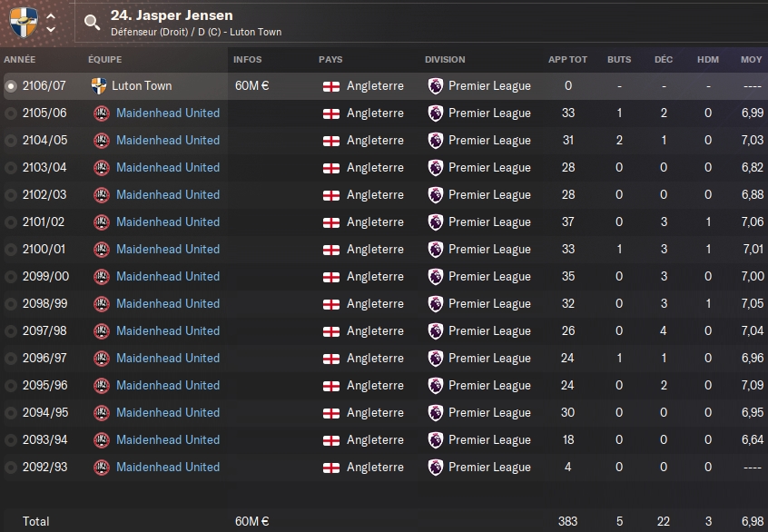The height and width of the screenshot is (532, 768).
Task: Click the Premier League logo in 2106/07 row
Action: point(436,85)
